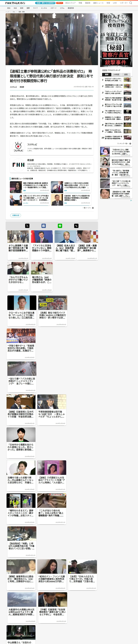Open リポーター in top menu
This screenshot has width=138, height=644.
124,3
